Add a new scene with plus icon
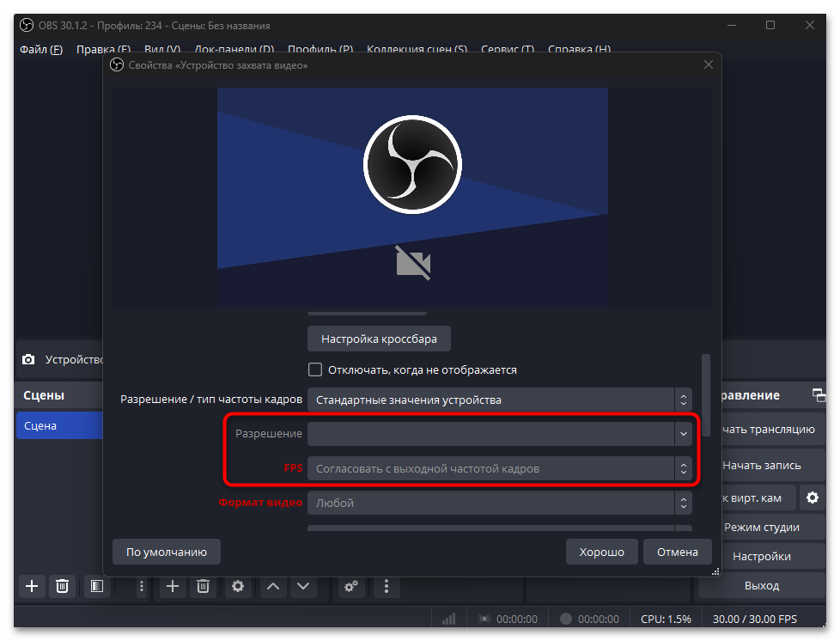Viewport: 840px width, 641px height. click(x=32, y=586)
